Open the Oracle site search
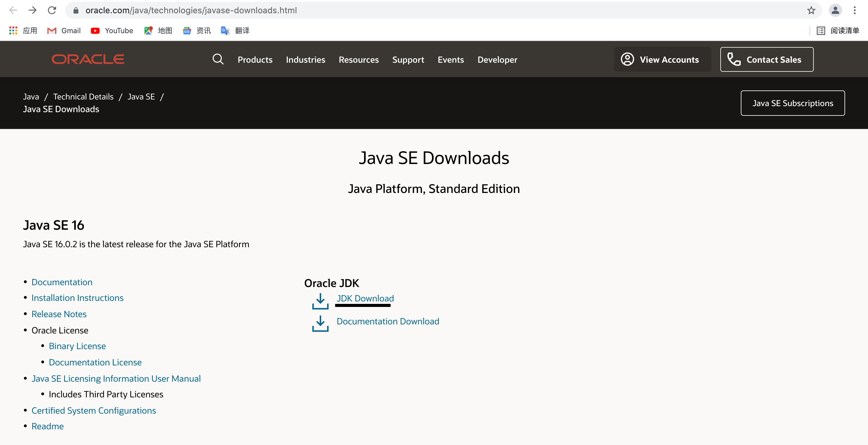 pos(218,59)
